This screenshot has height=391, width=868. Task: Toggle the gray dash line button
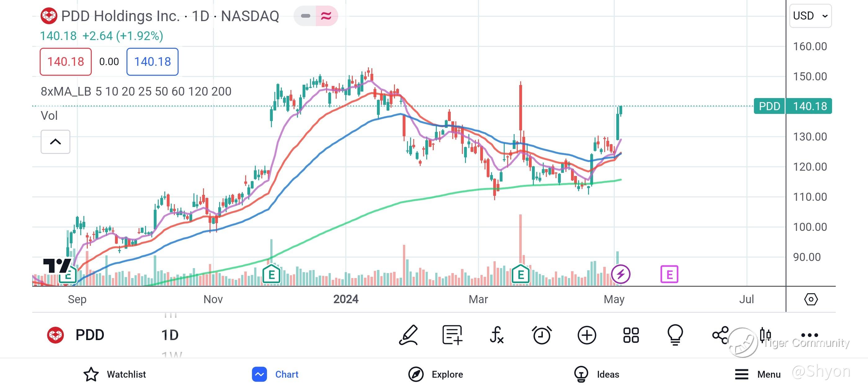click(x=305, y=16)
